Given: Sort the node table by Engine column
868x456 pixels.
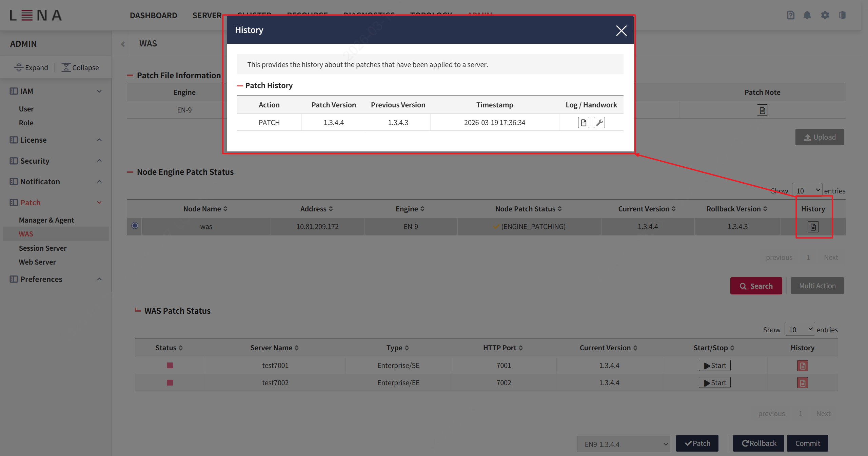Looking at the screenshot, I should pos(410,209).
